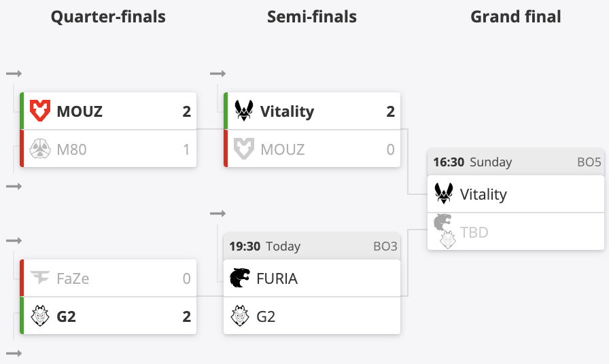The image size is (609, 364).
Task: Select the FaZe team name
Action: 73,278
